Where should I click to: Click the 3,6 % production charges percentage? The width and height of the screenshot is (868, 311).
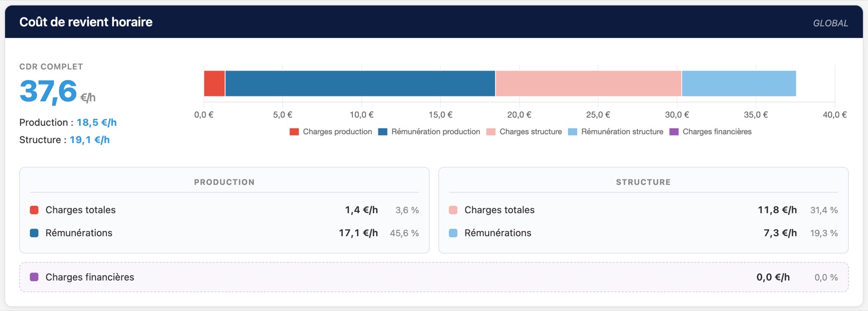click(407, 210)
